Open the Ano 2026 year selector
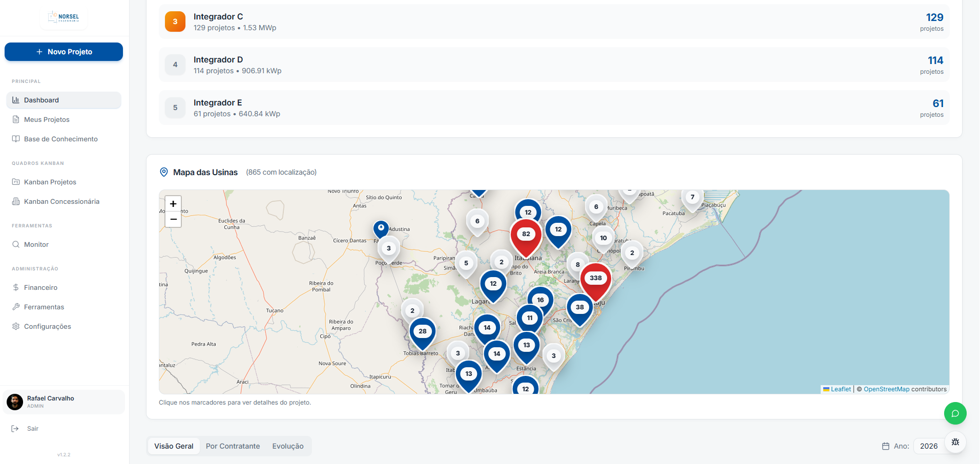Viewport: 980px width, 464px height. tap(929, 446)
